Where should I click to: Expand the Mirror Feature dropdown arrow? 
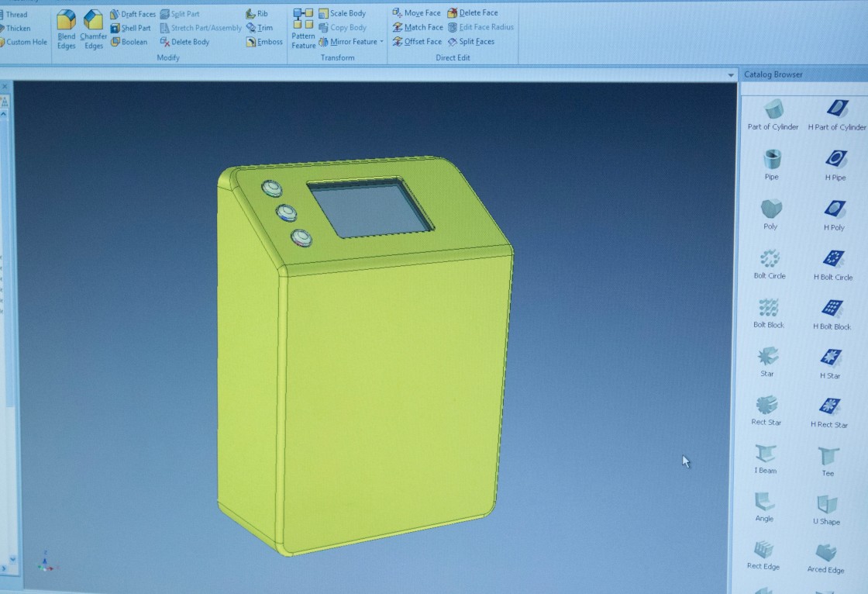[382, 42]
